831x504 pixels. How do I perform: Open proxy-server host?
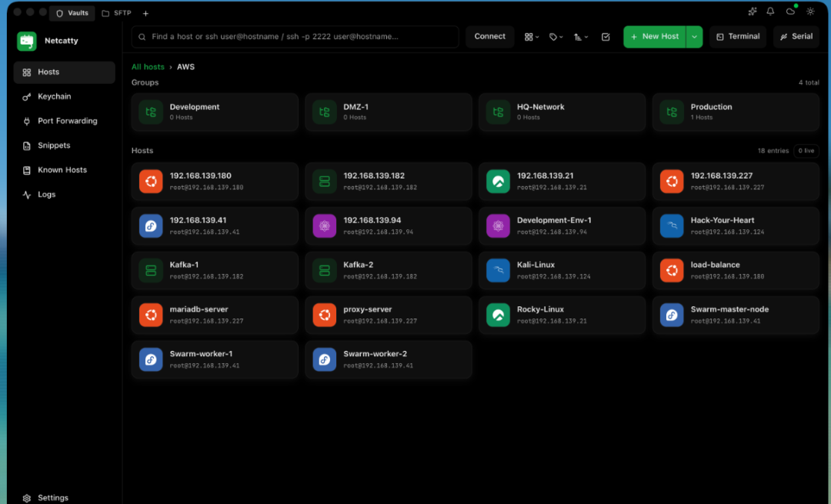[389, 315]
